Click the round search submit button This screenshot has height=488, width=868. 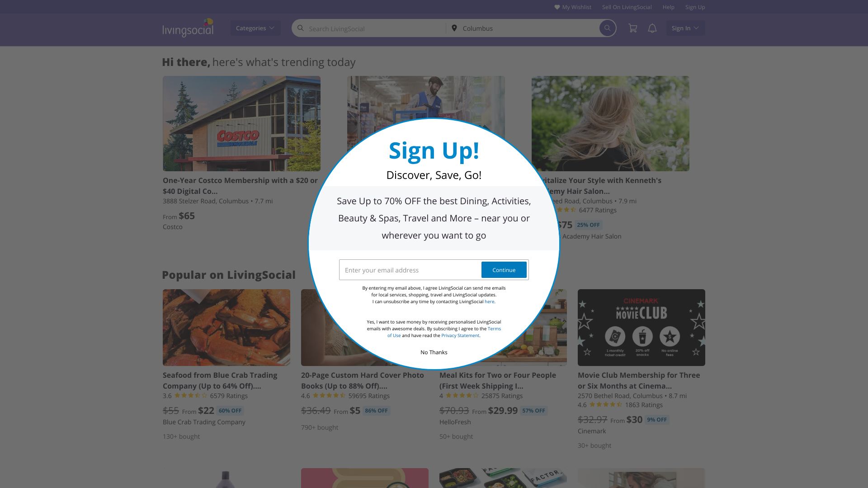[x=608, y=28]
